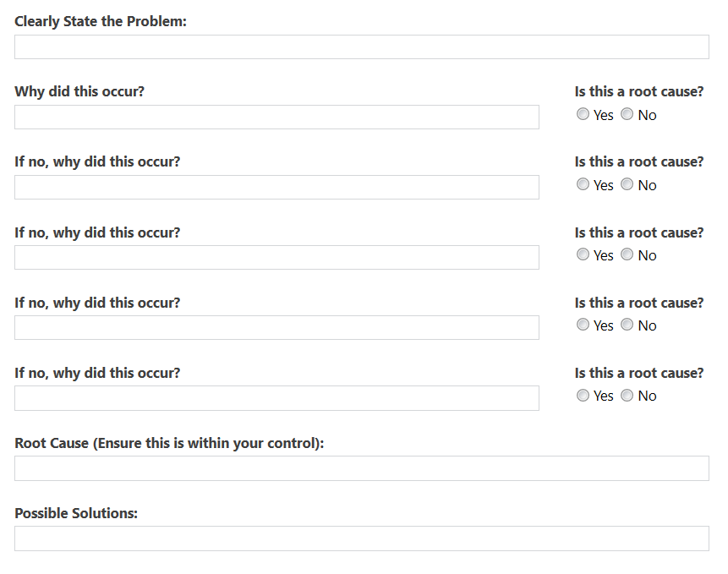Select No for 'Why did this occur?' root cause
The width and height of the screenshot is (728, 574).
pos(627,114)
